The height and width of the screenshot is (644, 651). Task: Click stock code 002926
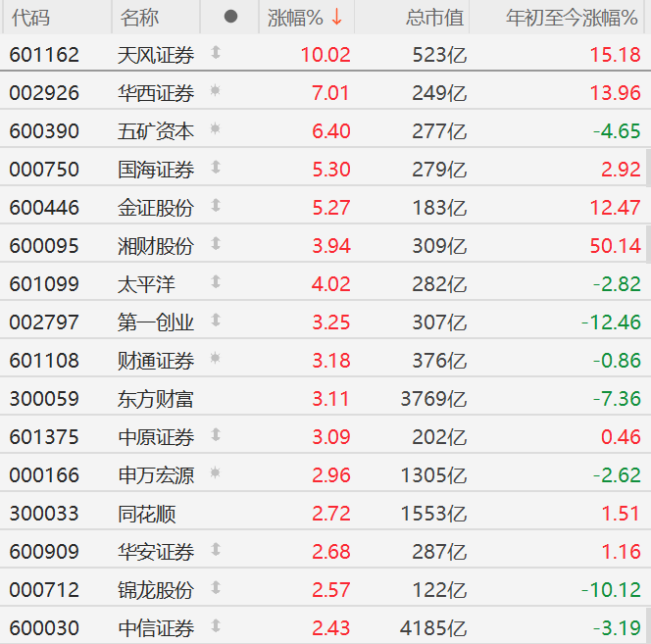click(44, 93)
